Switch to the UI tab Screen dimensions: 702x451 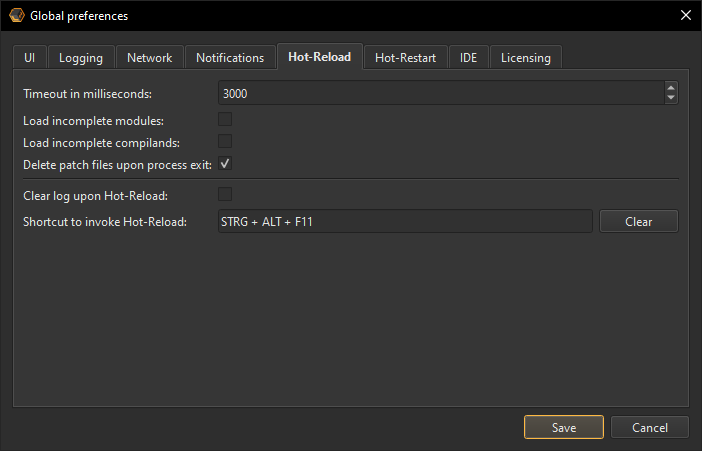[x=29, y=58]
